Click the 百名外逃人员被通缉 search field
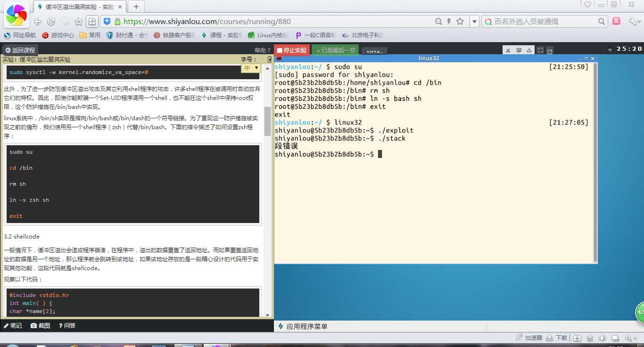 pos(545,21)
